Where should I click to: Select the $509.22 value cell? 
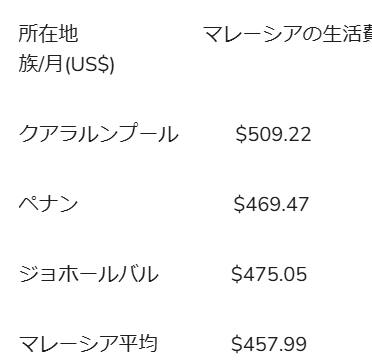click(273, 134)
